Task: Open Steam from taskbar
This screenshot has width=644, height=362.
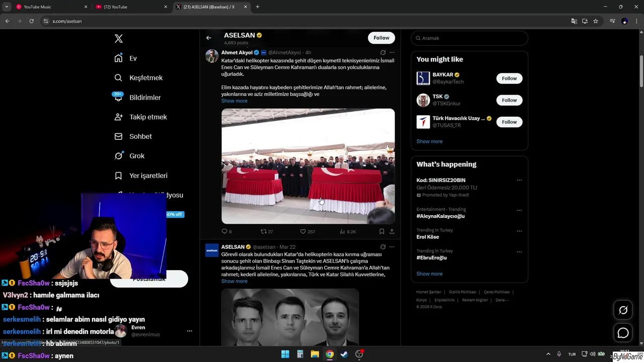Action: point(344,354)
